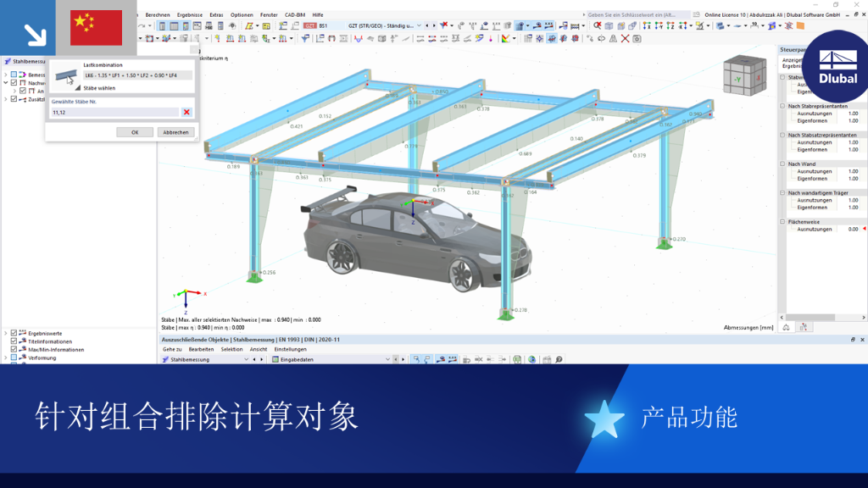Click the magnifier with red X icon

598,25
